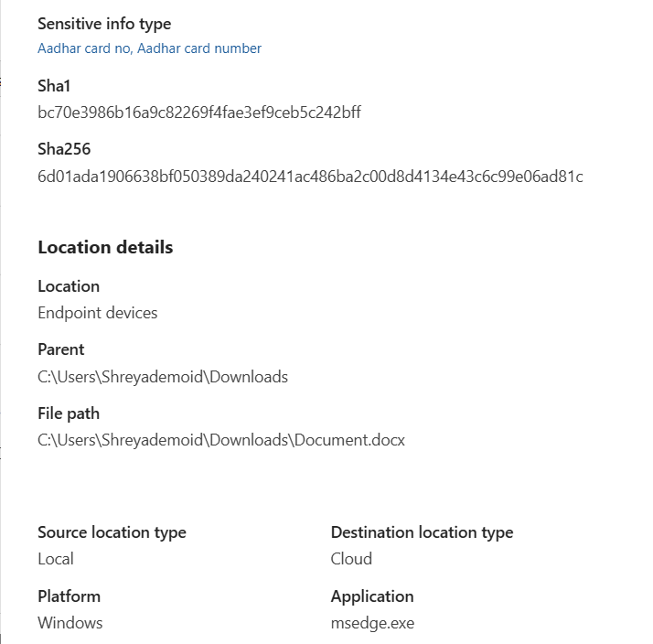Click the Sha256 field label
The image size is (653, 644).
click(64, 149)
